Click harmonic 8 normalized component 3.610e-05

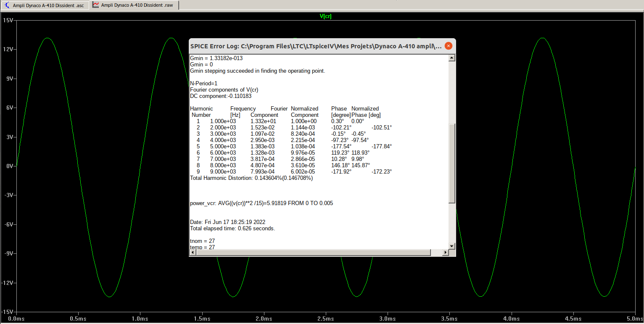point(304,166)
